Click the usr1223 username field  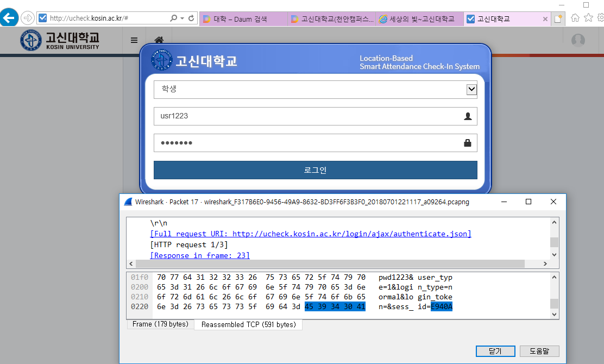point(315,116)
